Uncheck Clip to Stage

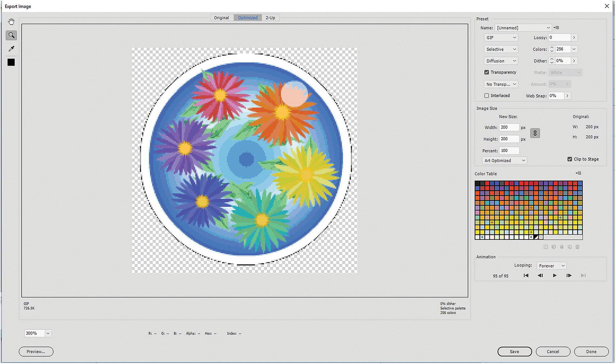point(570,159)
